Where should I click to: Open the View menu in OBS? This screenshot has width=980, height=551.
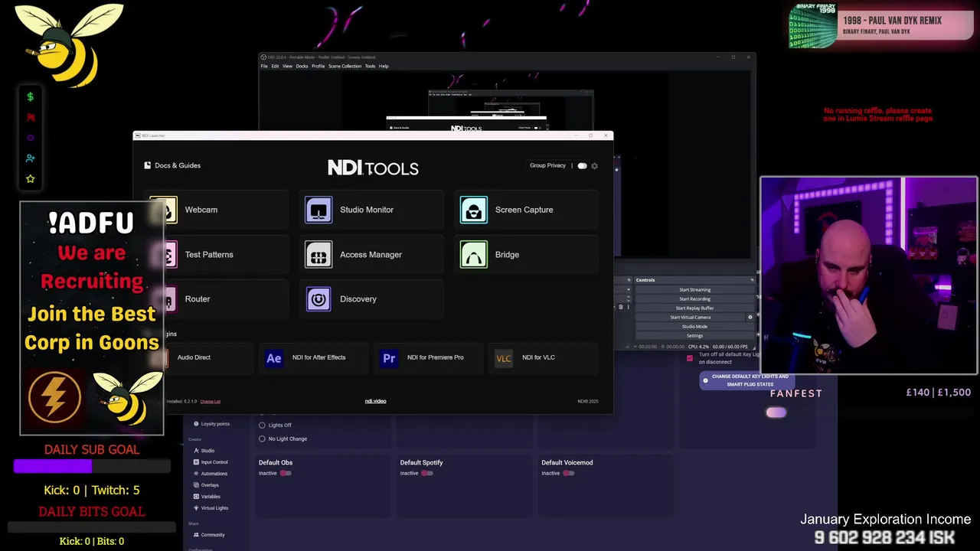point(287,66)
